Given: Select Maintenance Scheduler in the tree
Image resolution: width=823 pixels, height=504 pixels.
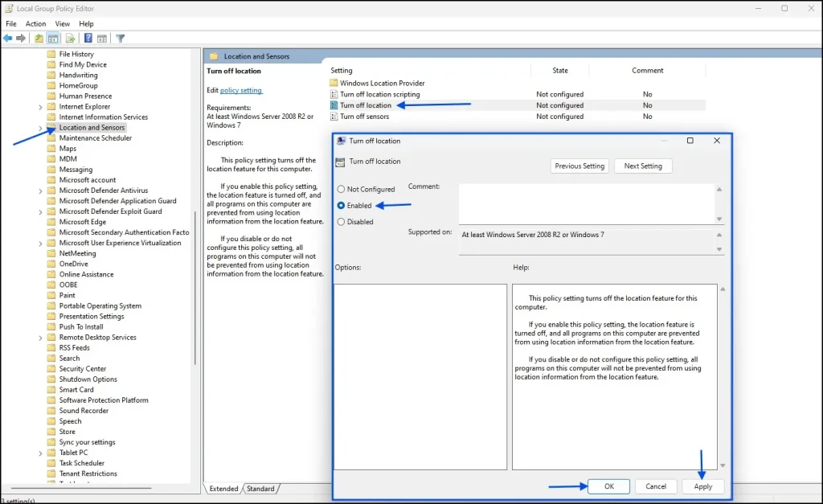Looking at the screenshot, I should (96, 137).
